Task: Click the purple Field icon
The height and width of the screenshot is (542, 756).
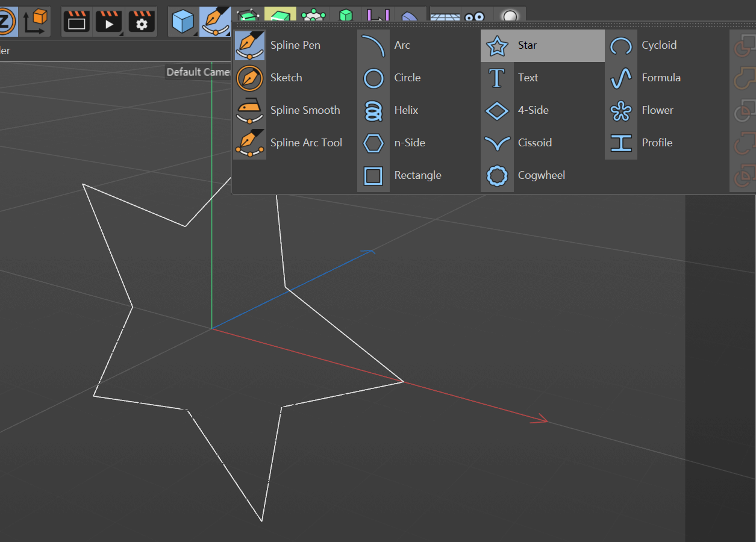Action: point(378,14)
